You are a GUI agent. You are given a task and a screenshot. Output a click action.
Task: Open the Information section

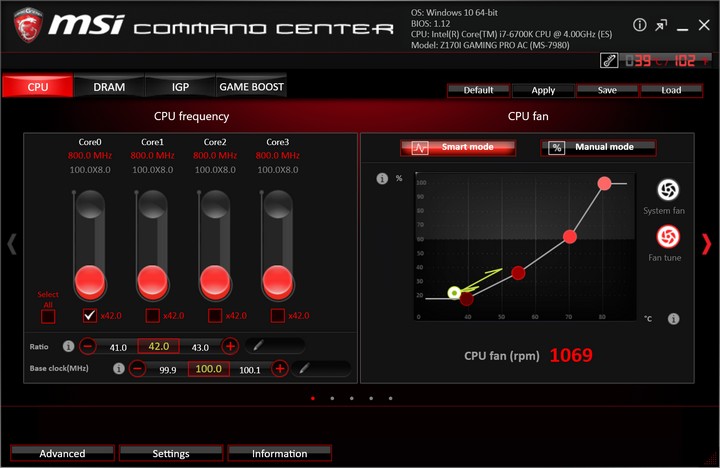(279, 453)
